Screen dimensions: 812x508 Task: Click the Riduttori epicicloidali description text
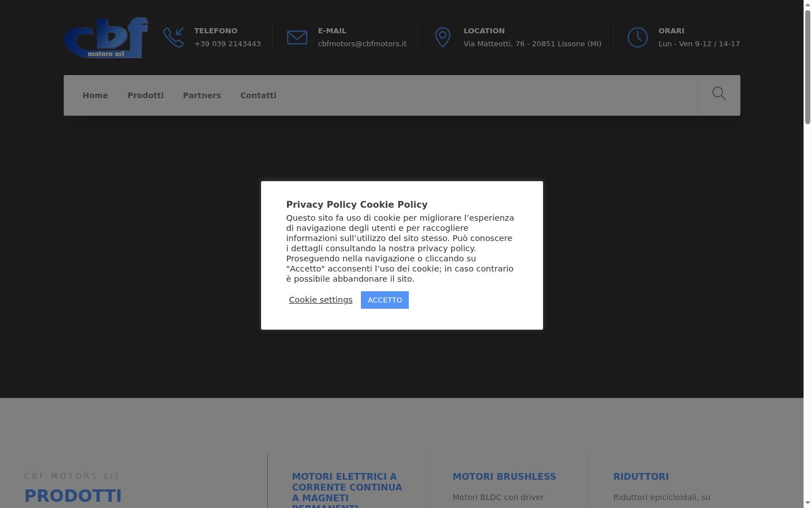click(x=662, y=497)
